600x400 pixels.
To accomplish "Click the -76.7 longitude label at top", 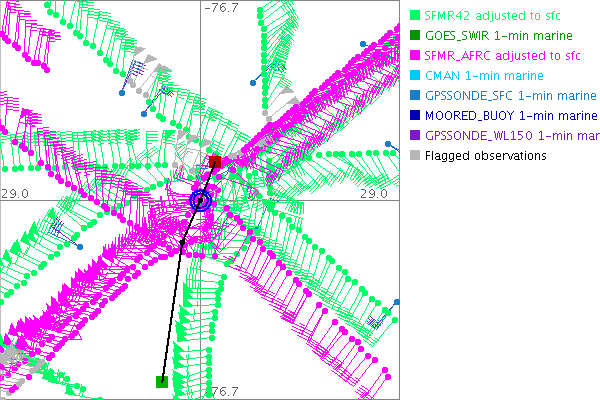I will tap(221, 8).
